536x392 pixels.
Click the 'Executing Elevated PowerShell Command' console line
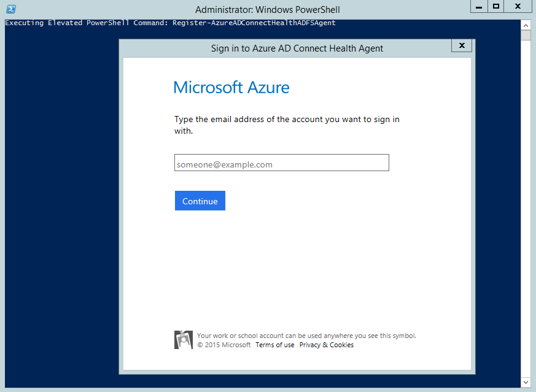(170, 23)
